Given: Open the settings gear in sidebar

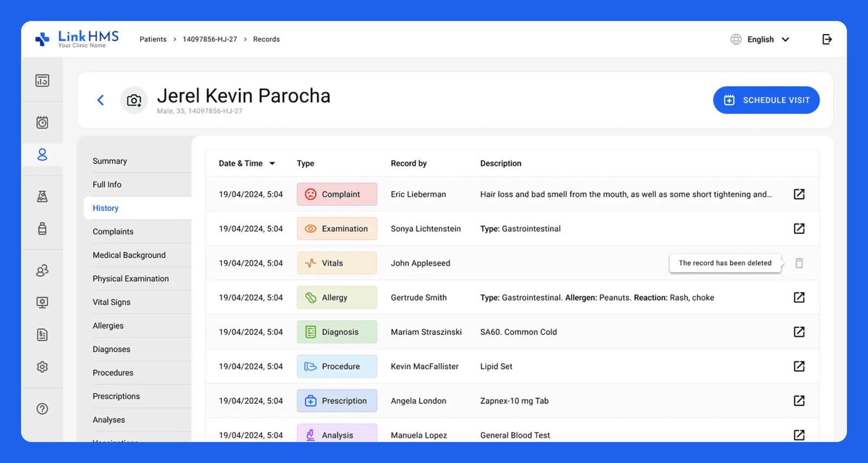Looking at the screenshot, I should click(42, 367).
